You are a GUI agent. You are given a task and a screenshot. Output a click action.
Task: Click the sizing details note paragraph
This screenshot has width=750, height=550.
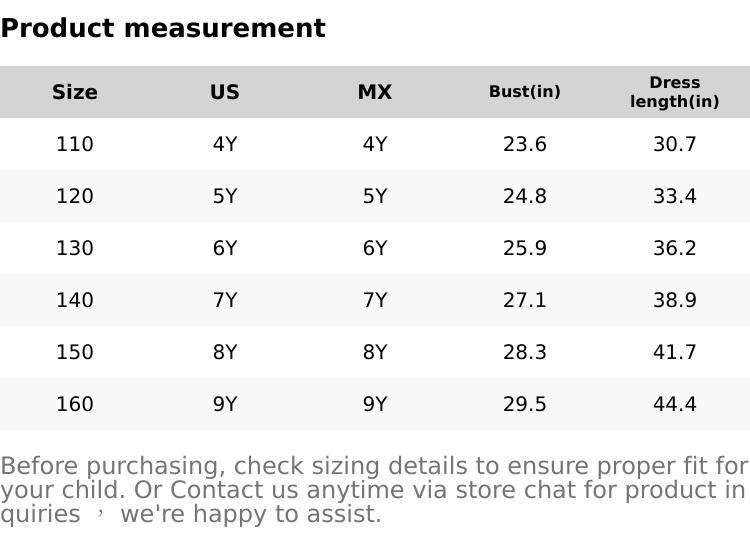[x=374, y=490]
